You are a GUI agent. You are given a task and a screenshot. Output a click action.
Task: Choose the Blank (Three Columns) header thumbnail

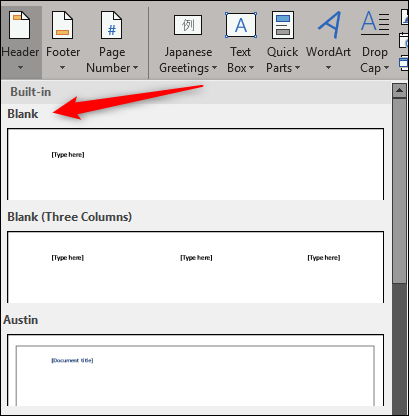tap(195, 267)
